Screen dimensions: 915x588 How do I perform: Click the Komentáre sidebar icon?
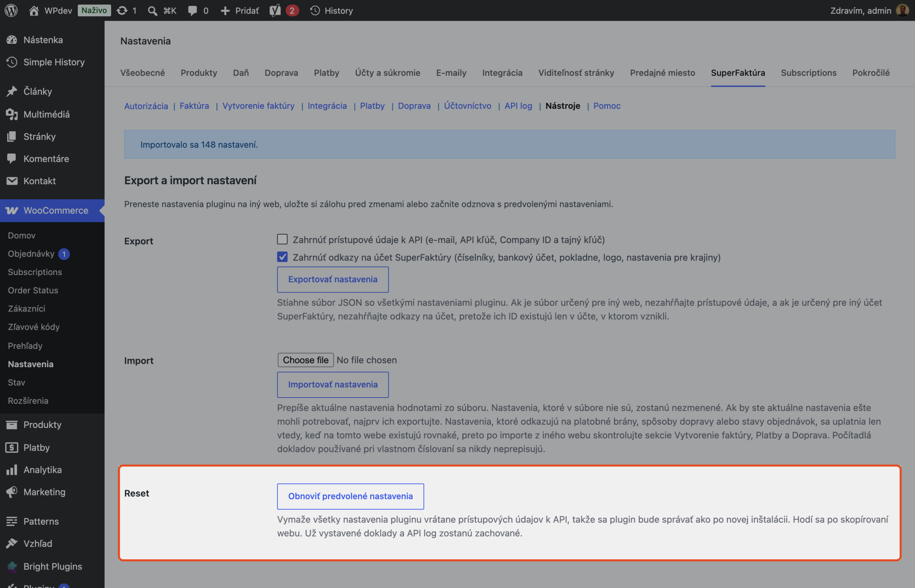(x=12, y=159)
